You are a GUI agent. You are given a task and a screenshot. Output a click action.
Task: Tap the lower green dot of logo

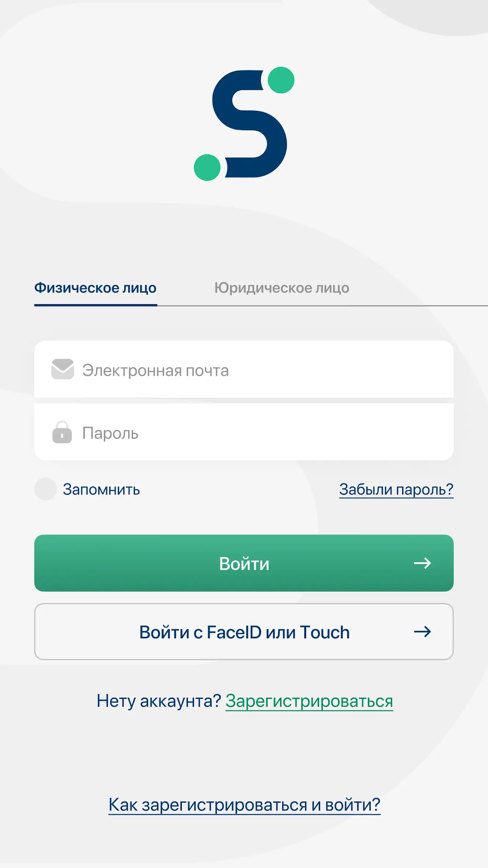coord(207,168)
